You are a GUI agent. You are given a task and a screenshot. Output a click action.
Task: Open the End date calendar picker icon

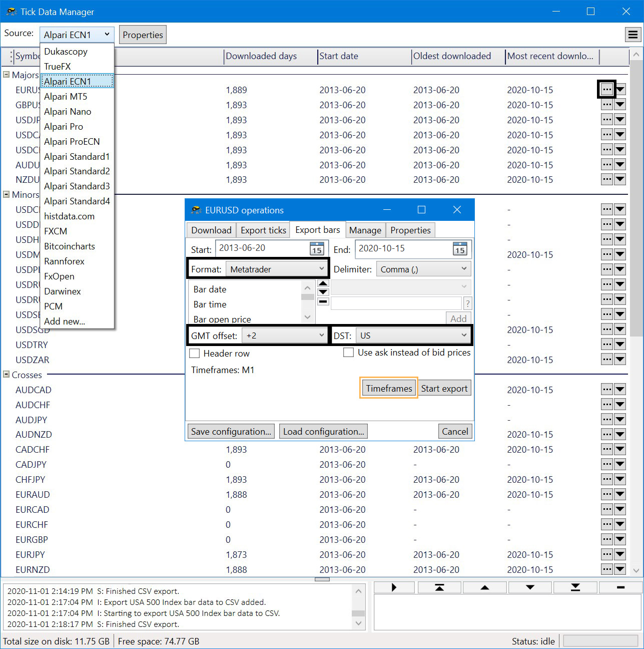[x=460, y=248]
